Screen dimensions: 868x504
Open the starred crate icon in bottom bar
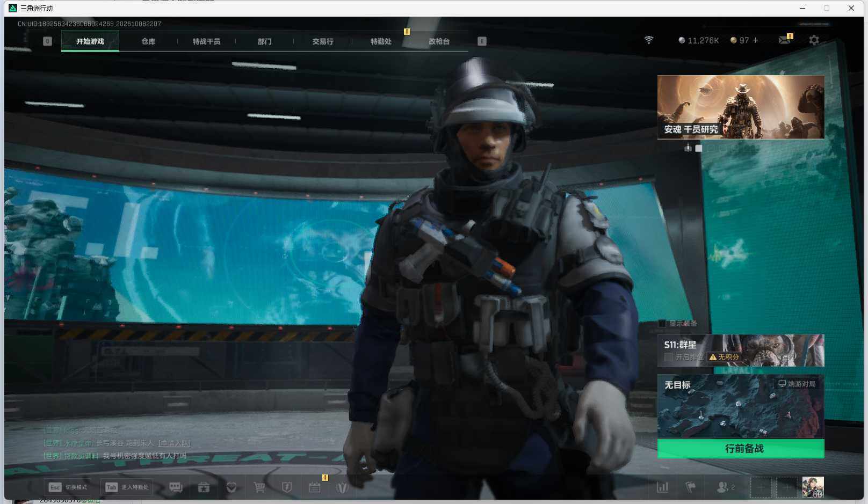click(204, 487)
